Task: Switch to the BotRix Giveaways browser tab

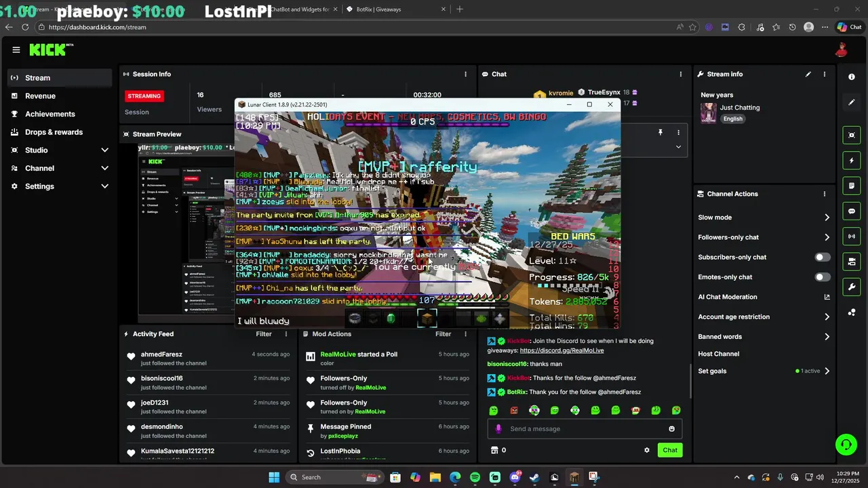Action: pos(395,9)
